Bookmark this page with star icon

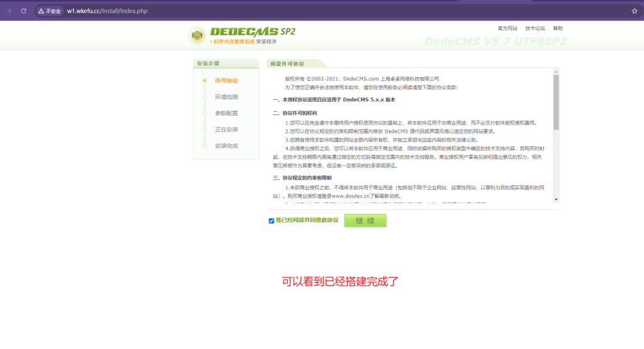coord(634,11)
